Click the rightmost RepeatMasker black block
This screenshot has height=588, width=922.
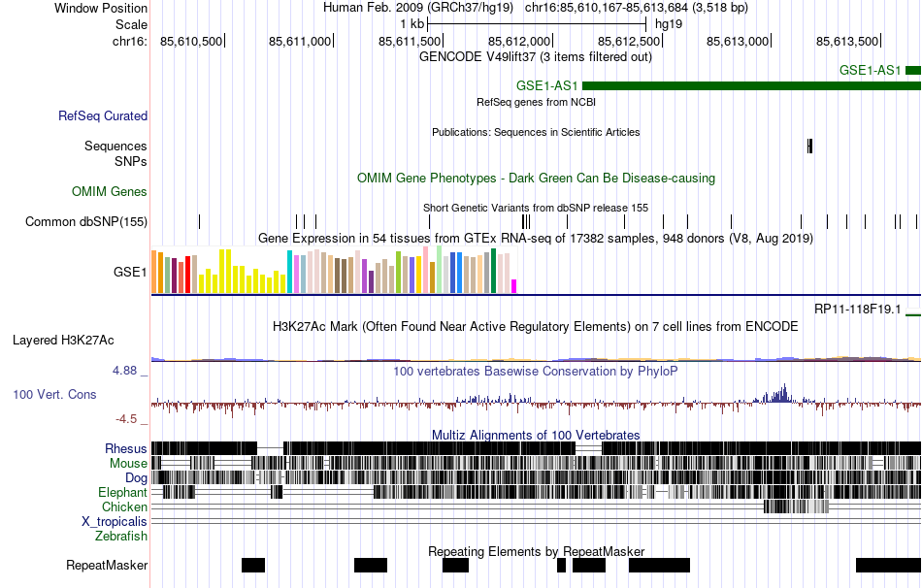888,565
